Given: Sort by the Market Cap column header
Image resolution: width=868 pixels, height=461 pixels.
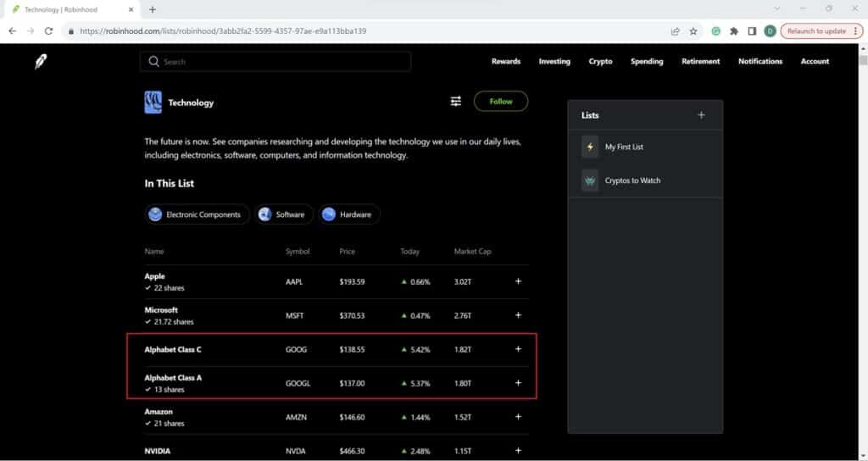Looking at the screenshot, I should coord(472,251).
